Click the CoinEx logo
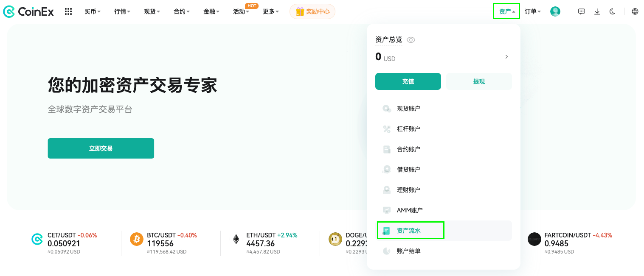Screen dimensions: 644x276 28,11
